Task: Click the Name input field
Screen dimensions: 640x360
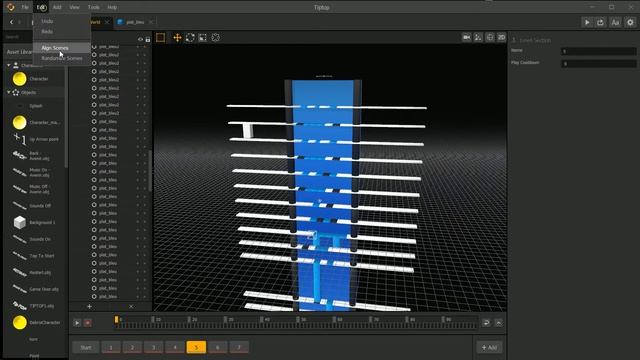Action: tap(599, 51)
